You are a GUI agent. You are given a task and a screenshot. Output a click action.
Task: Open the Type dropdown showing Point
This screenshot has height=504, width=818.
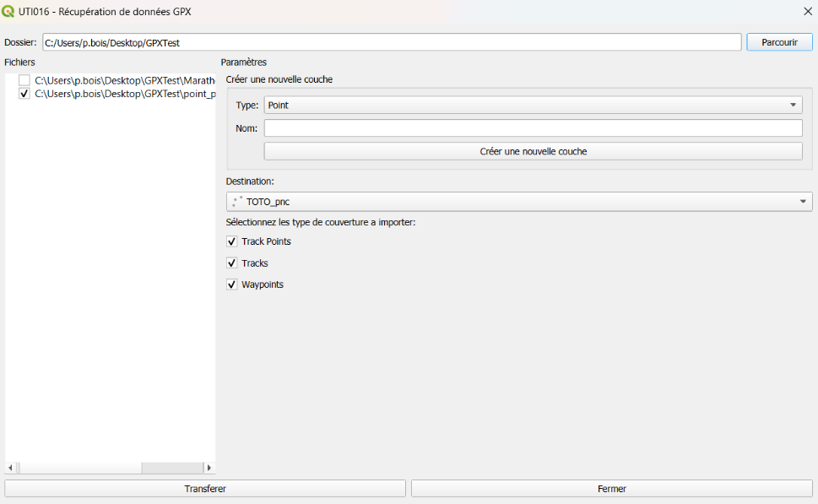(x=533, y=106)
